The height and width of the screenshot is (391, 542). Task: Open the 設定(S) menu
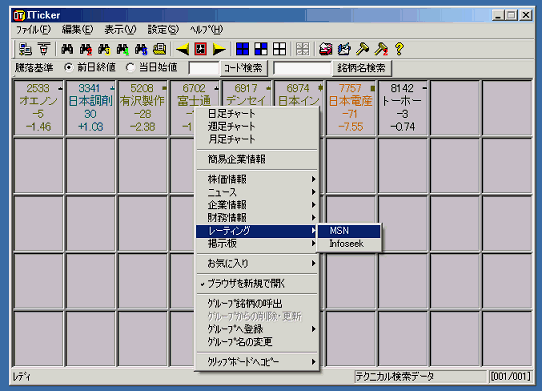[163, 30]
